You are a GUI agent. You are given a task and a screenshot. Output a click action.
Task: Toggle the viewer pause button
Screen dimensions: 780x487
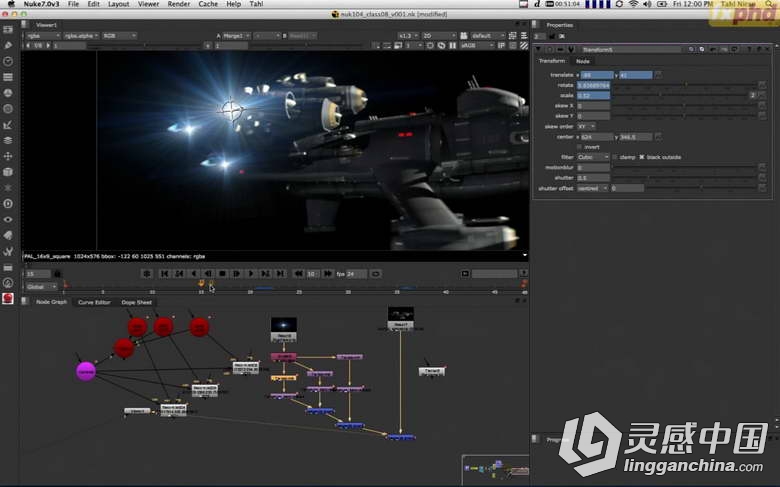453,46
